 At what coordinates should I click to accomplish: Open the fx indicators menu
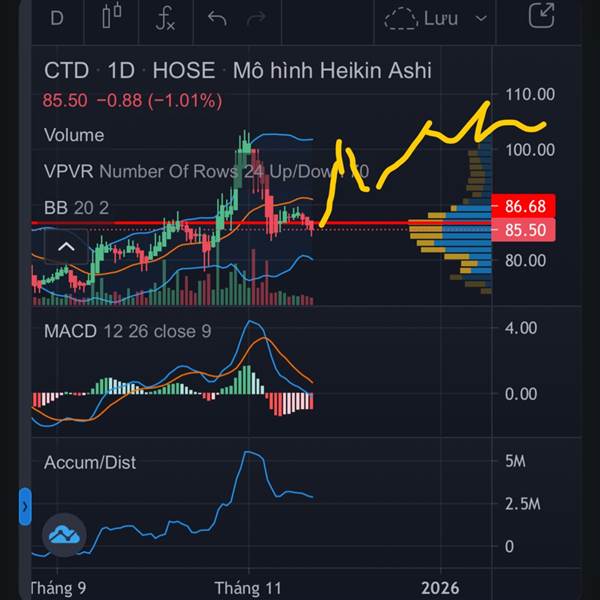(165, 18)
